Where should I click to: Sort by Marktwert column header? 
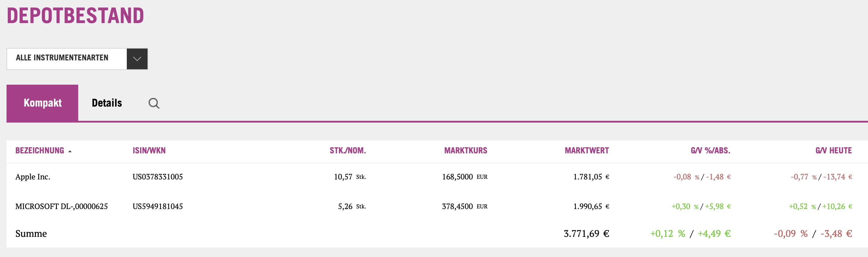click(x=587, y=151)
